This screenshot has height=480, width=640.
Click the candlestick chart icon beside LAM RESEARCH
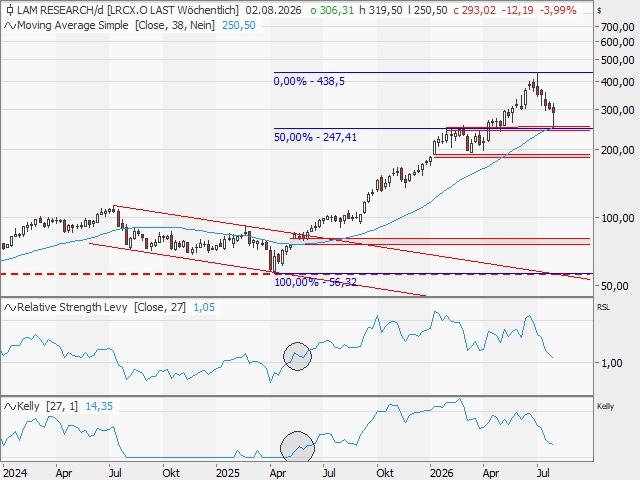10,10
